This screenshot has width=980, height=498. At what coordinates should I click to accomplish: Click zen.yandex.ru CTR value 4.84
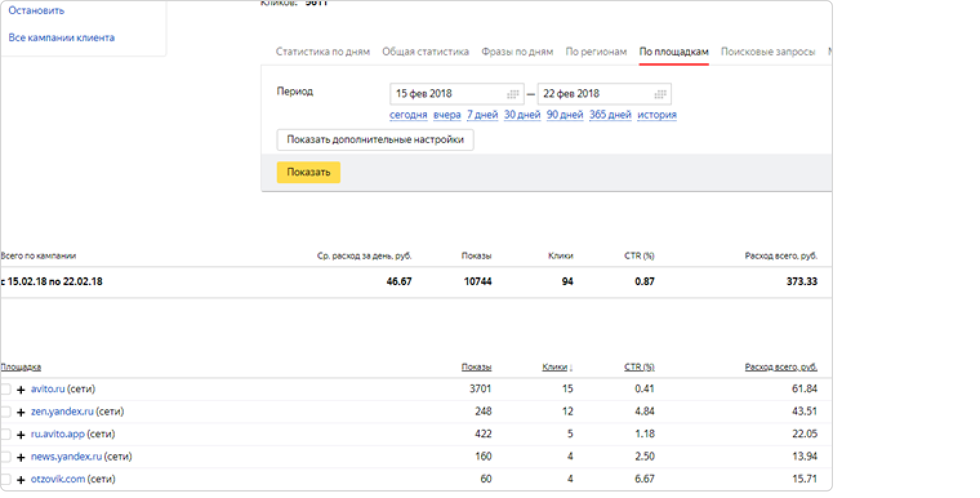click(x=644, y=412)
